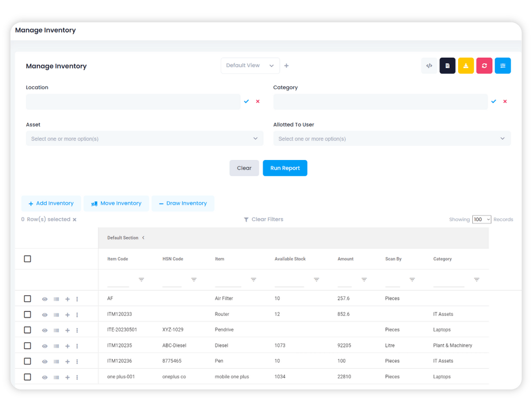The image size is (532, 411).
Task: View the Air Filter row via eye icon
Action: (x=45, y=299)
